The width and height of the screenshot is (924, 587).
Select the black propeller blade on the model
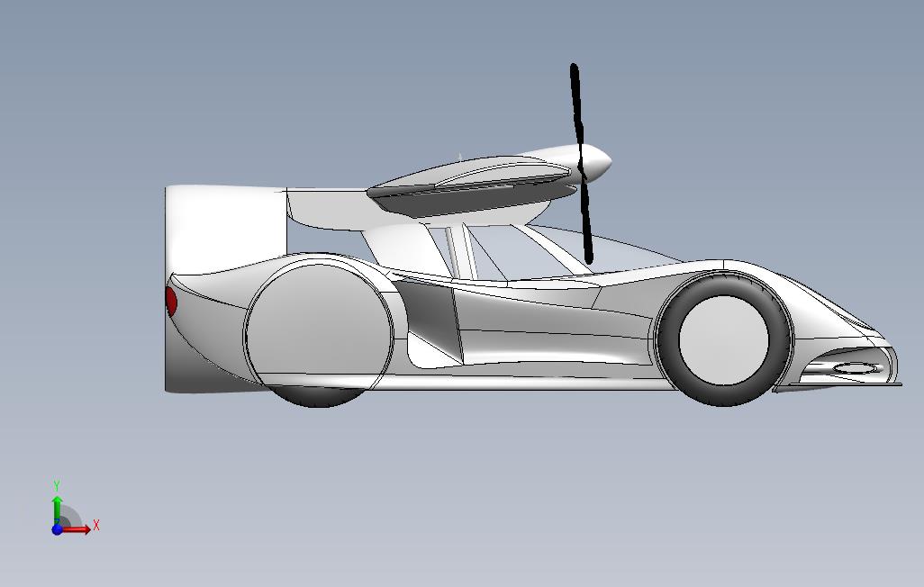581,163
